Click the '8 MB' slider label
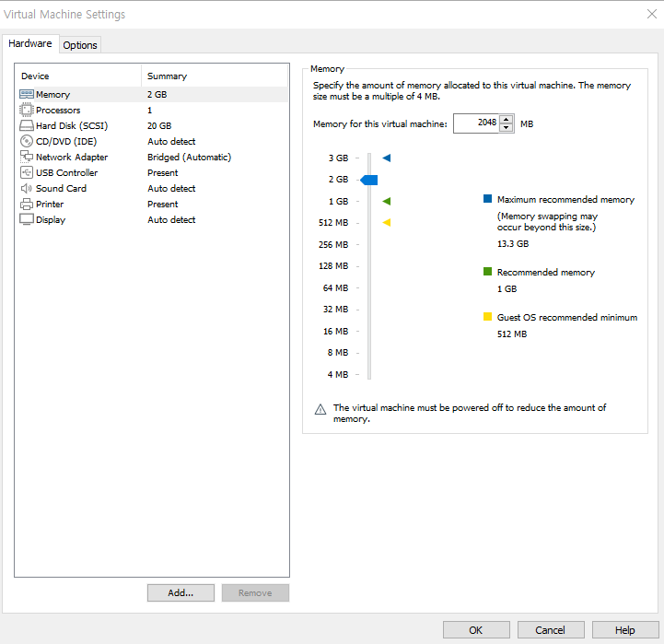Screen dimensions: 664x644 338,352
